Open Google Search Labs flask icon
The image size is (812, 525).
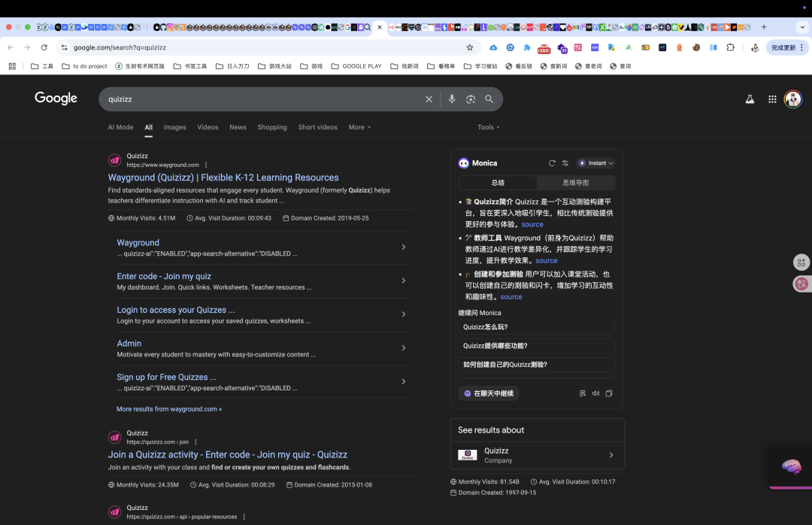(750, 99)
